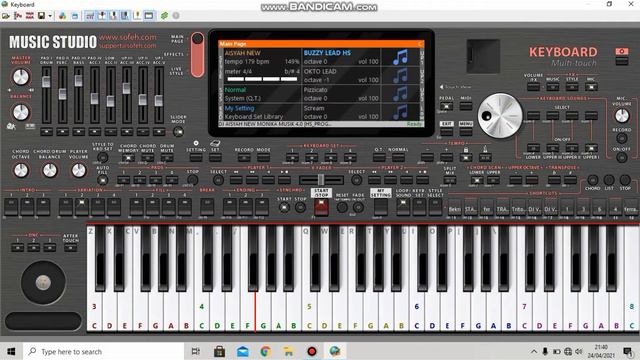Click ENDING 3 button
This screenshot has height=360, width=640.
(x=262, y=207)
